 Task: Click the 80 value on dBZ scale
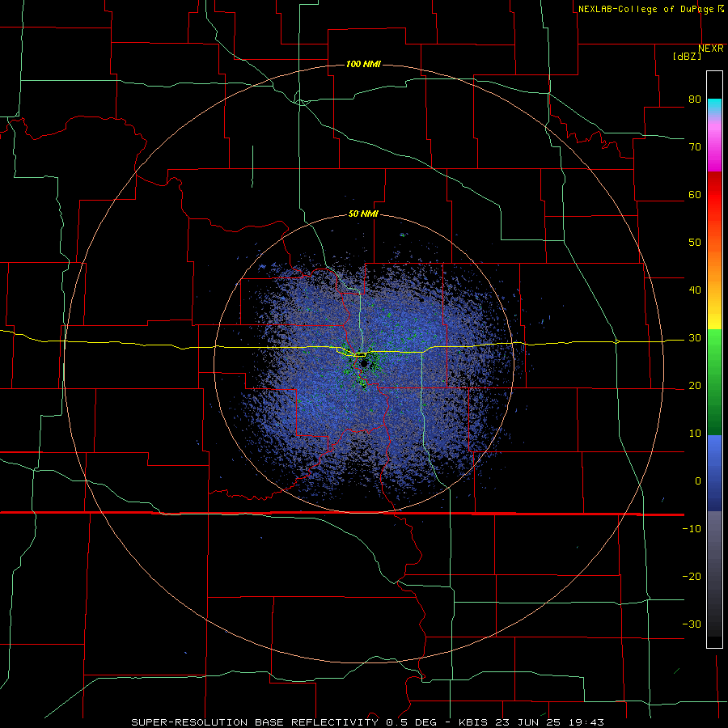tap(695, 99)
